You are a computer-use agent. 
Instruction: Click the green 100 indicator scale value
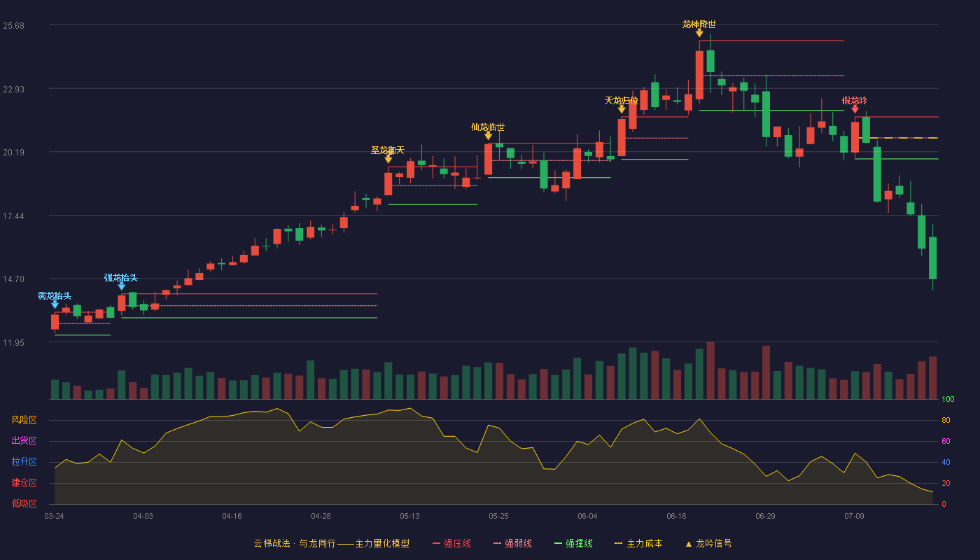948,399
